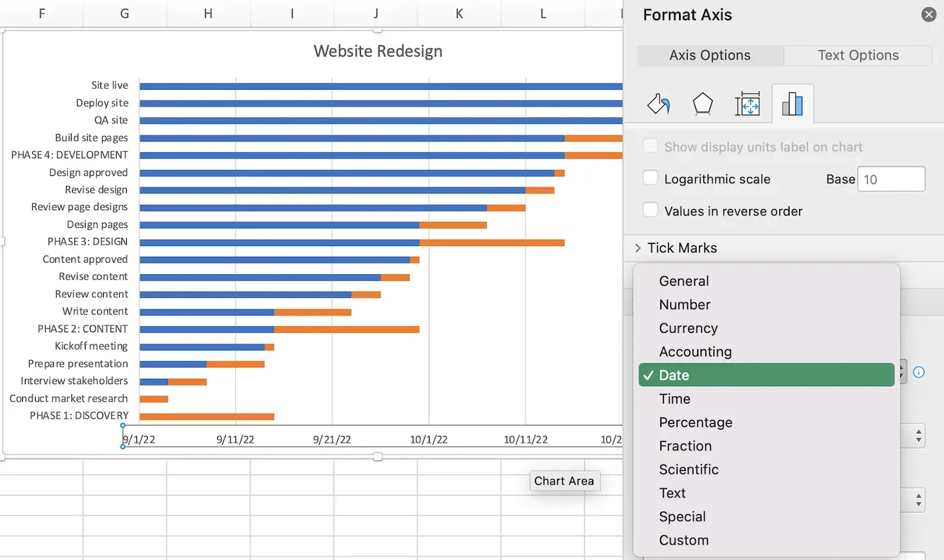Select the Fill & Line paint bucket icon
The height and width of the screenshot is (560, 944).
pos(657,103)
